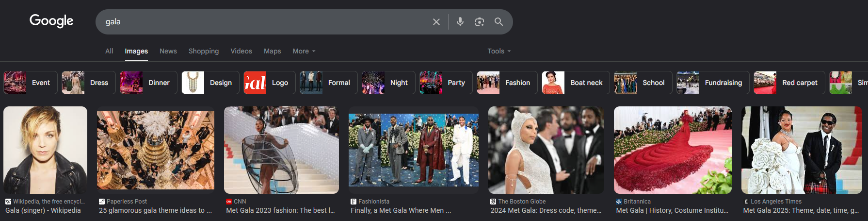The width and height of the screenshot is (868, 221).
Task: Open the Los Angeles Times Met Gala image
Action: [802, 150]
